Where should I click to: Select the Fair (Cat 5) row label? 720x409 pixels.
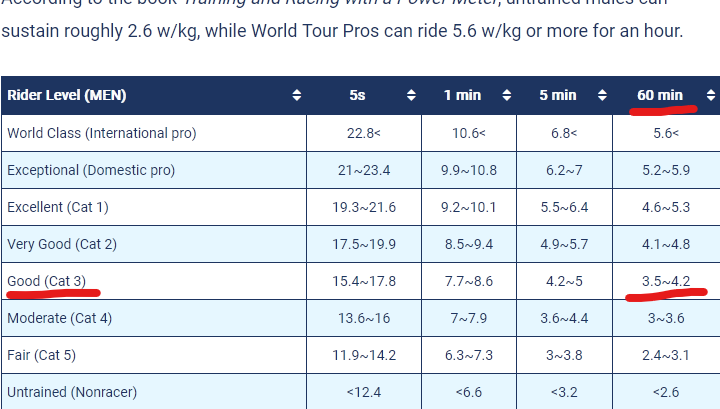pyautogui.click(x=41, y=355)
